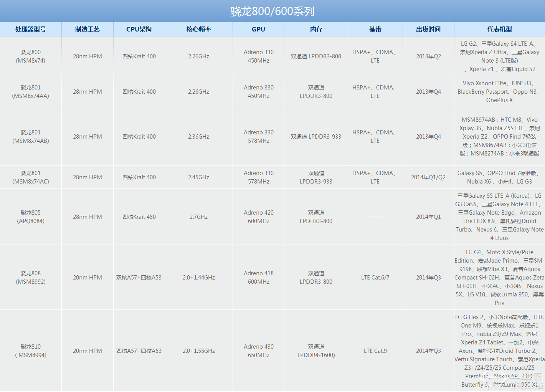545x392 pixels.
Task: Click the LTE Cat.9 baseband cell
Action: (x=375, y=351)
